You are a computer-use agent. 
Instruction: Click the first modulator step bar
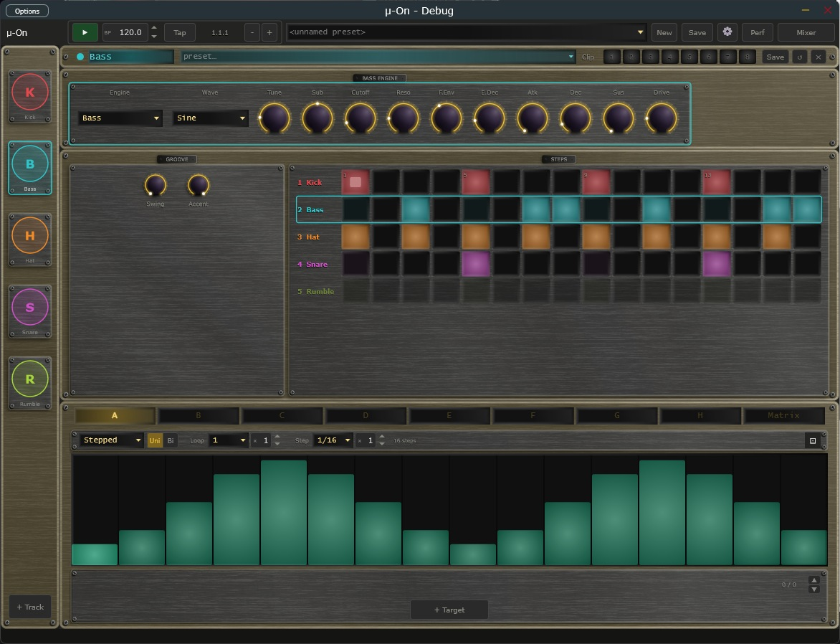point(95,554)
